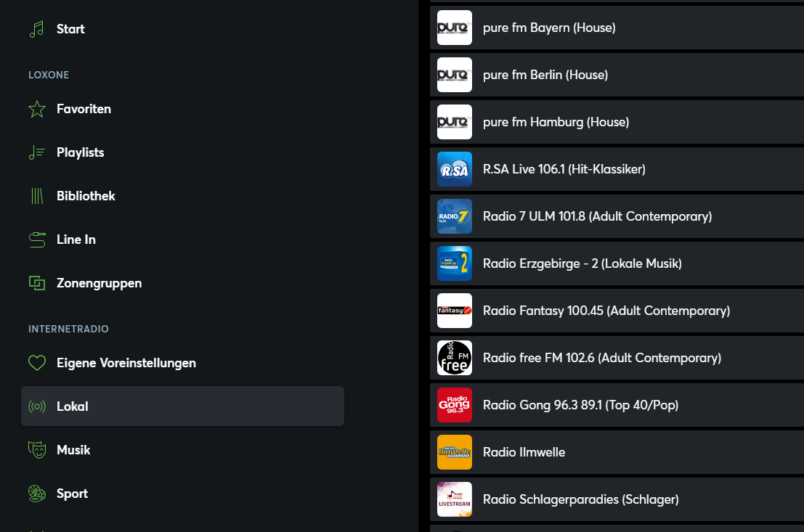
Task: Browse the Sport radio category
Action: click(182, 494)
